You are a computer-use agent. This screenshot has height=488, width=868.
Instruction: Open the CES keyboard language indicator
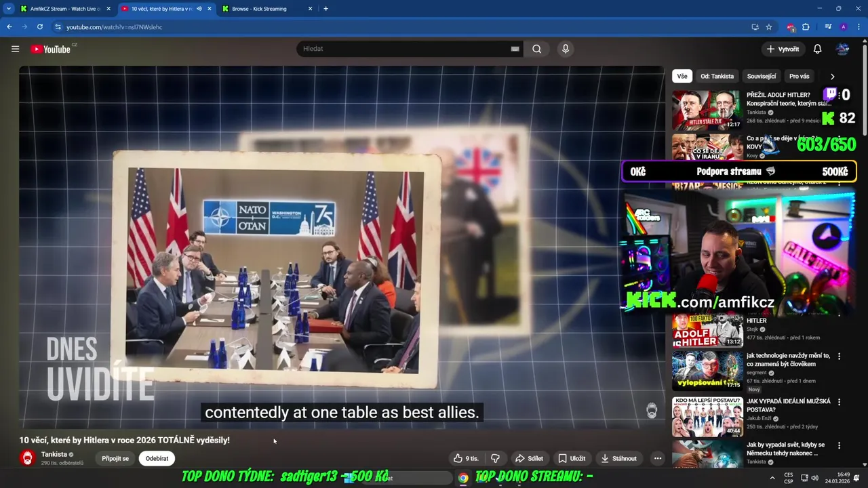788,478
